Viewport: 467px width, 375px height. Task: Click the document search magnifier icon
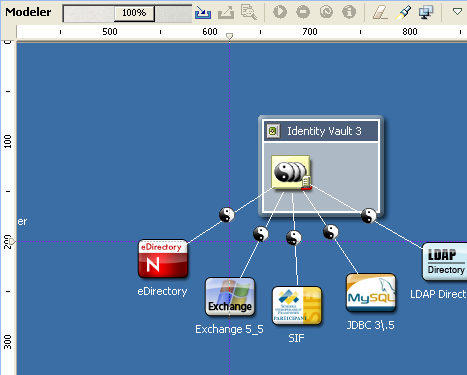(x=249, y=12)
